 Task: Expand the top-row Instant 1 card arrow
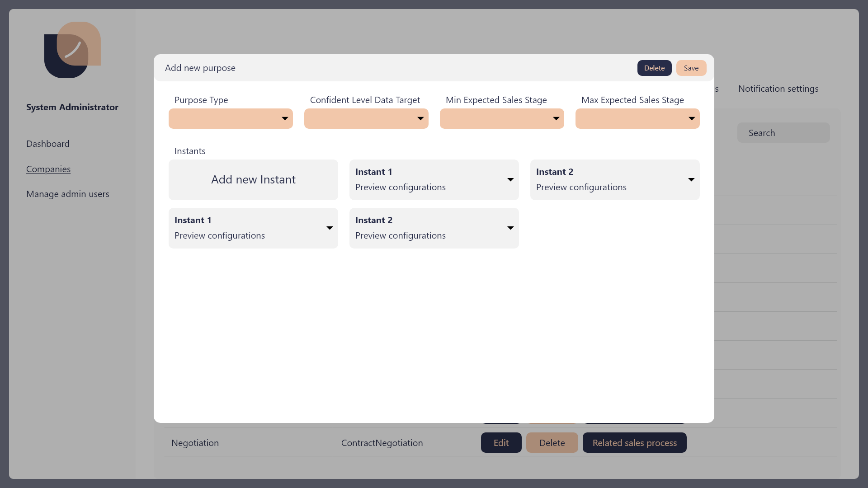510,180
